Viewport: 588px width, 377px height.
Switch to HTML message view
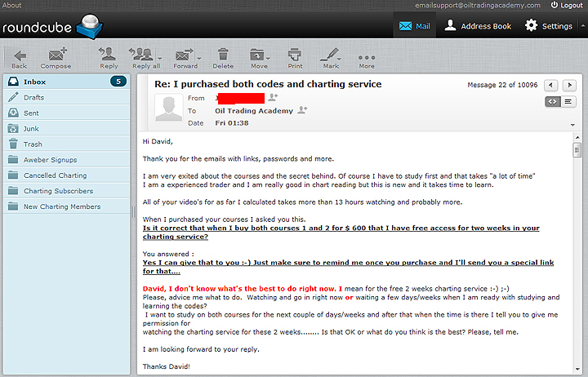(x=553, y=101)
